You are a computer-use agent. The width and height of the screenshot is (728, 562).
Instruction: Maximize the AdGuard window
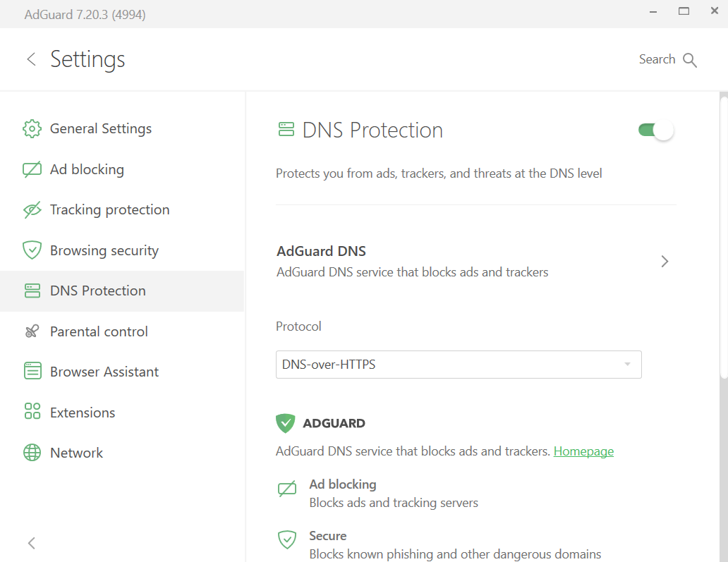[684, 11]
